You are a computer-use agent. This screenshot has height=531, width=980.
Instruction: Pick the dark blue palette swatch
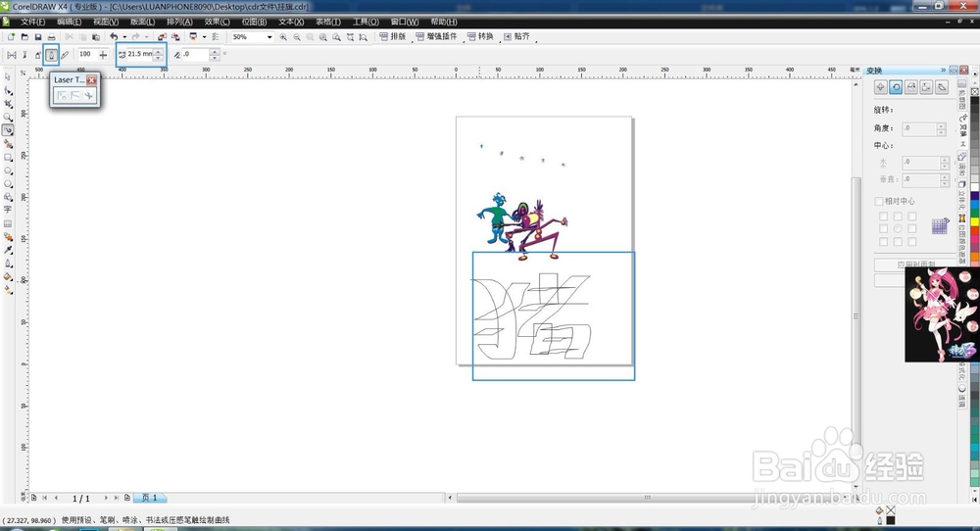(974, 196)
